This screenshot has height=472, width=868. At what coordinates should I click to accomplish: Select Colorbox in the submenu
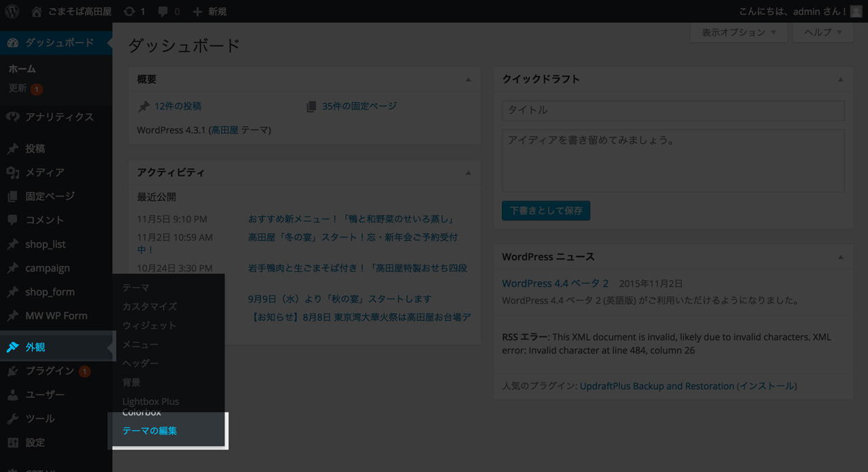[142, 412]
